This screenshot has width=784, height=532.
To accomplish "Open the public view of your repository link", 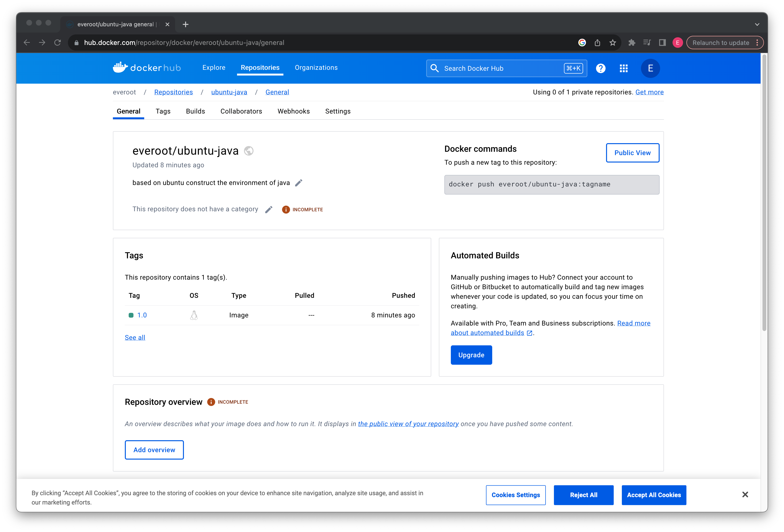I will coord(408,424).
